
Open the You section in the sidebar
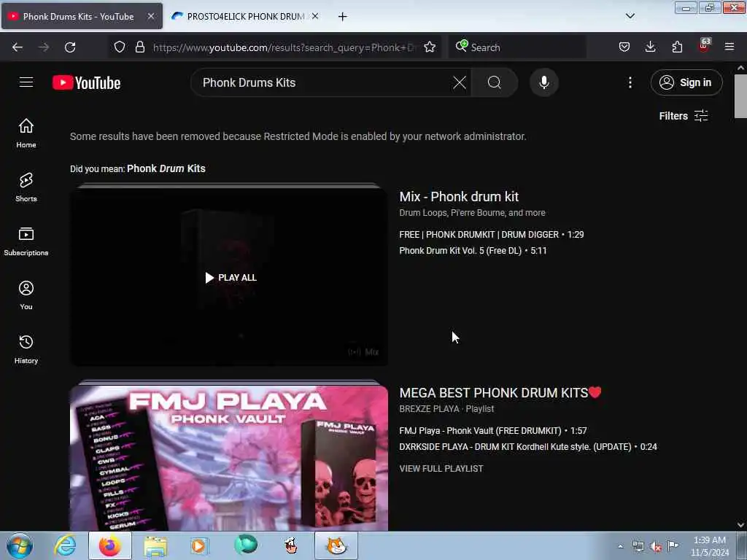pos(26,295)
